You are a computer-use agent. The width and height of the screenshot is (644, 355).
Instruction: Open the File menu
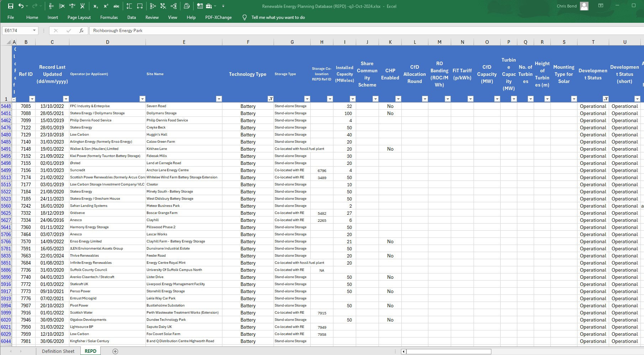click(x=11, y=17)
